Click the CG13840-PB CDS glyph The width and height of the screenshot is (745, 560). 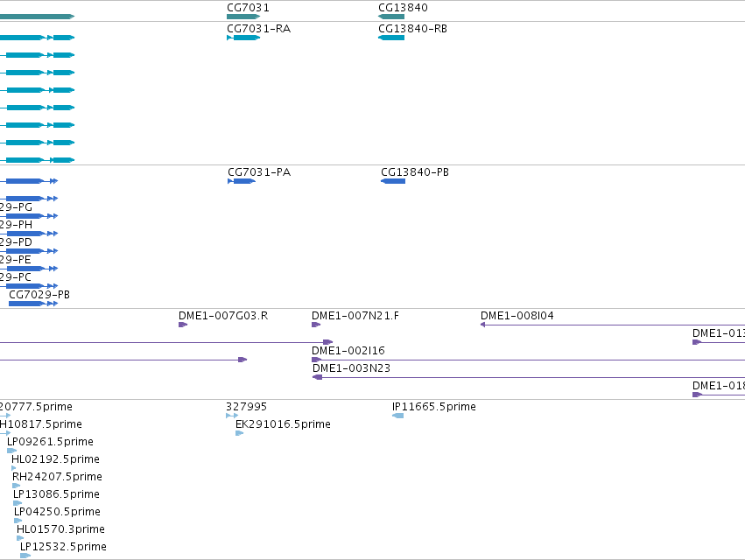[393, 181]
